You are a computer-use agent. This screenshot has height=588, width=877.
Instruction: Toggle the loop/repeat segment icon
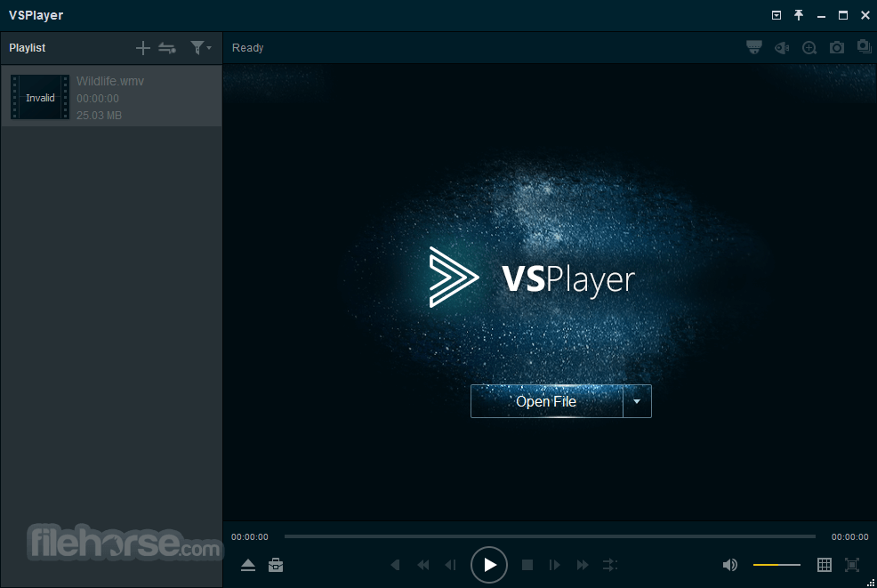point(610,565)
